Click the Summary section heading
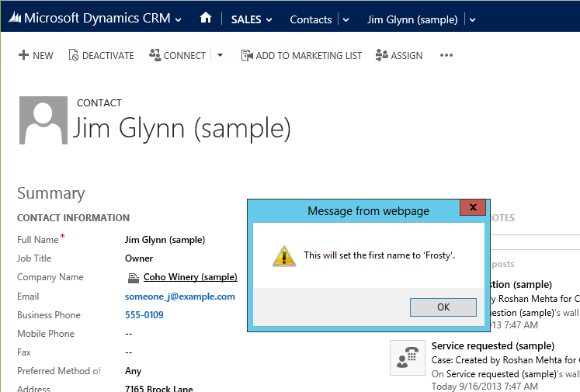This screenshot has width=580, height=392. tap(51, 193)
